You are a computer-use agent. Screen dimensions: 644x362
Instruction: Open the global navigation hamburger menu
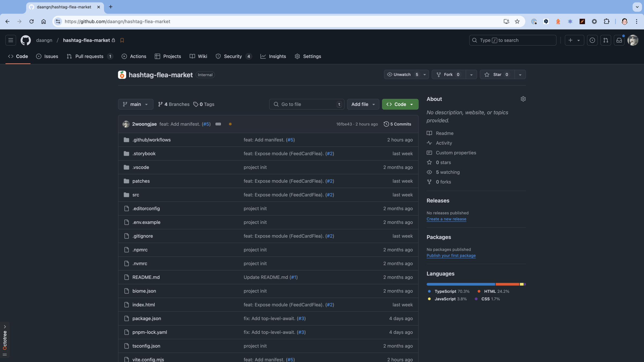(10, 40)
